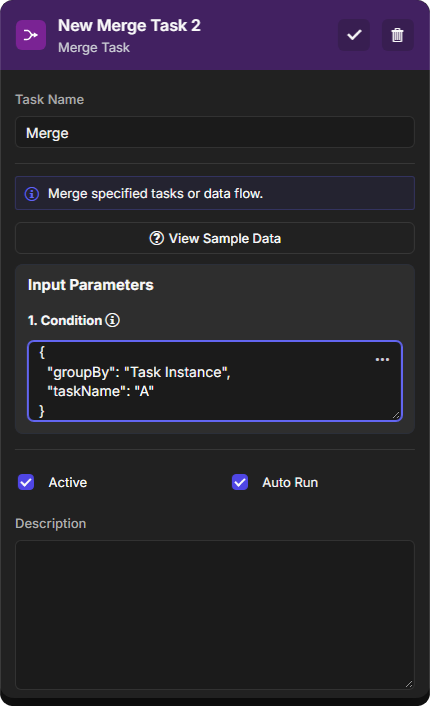
Task: Click the info icon in merge notice
Action: coord(32,194)
